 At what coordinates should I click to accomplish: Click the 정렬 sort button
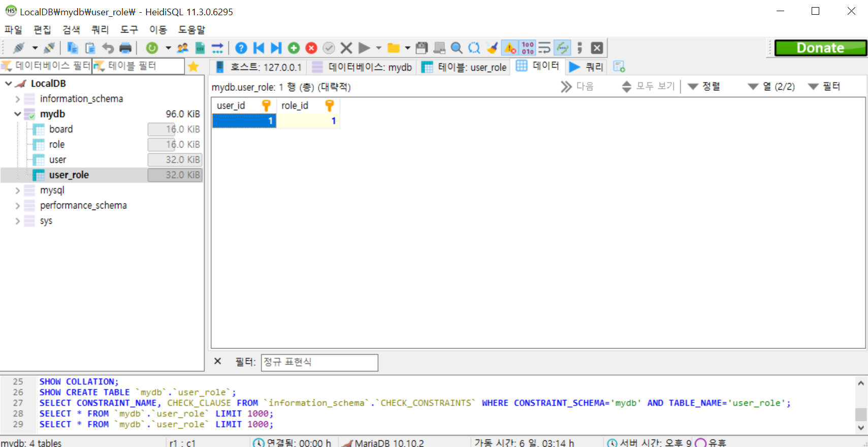tap(704, 86)
